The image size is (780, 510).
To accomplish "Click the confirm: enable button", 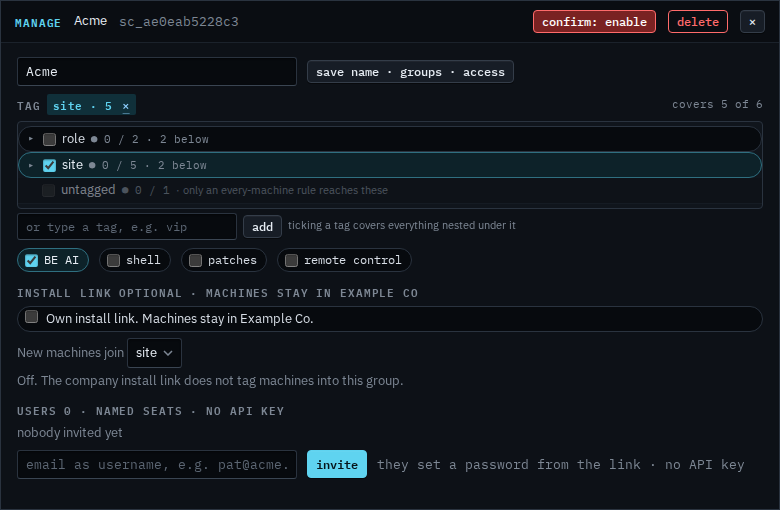I will coord(594,22).
